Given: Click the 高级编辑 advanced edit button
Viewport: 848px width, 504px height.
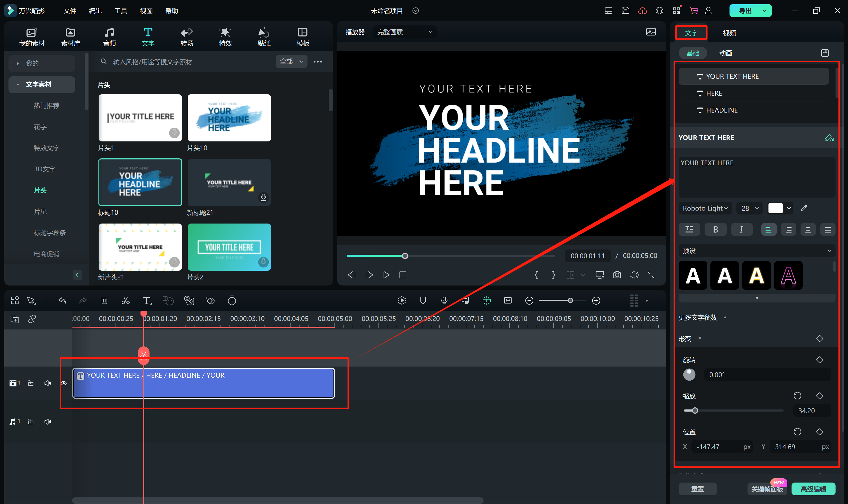Looking at the screenshot, I should (813, 489).
